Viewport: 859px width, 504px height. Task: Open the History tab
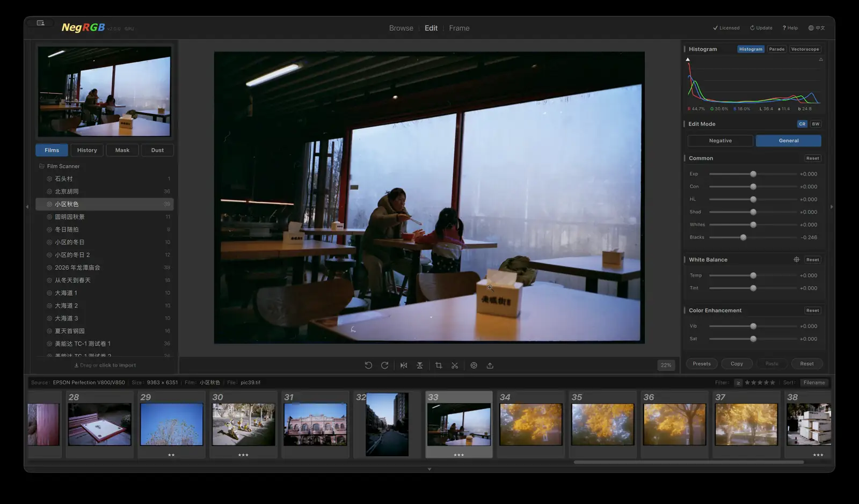(x=87, y=150)
